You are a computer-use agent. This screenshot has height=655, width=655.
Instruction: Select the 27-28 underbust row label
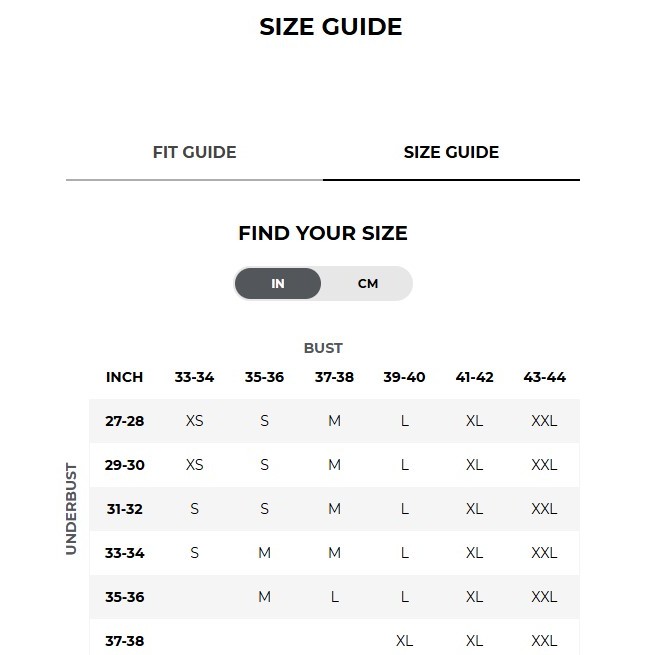(124, 421)
